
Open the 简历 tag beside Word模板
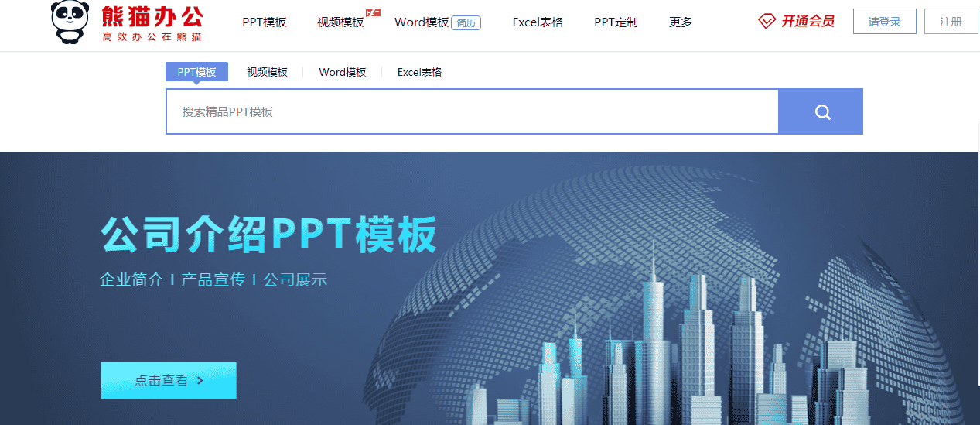(466, 23)
